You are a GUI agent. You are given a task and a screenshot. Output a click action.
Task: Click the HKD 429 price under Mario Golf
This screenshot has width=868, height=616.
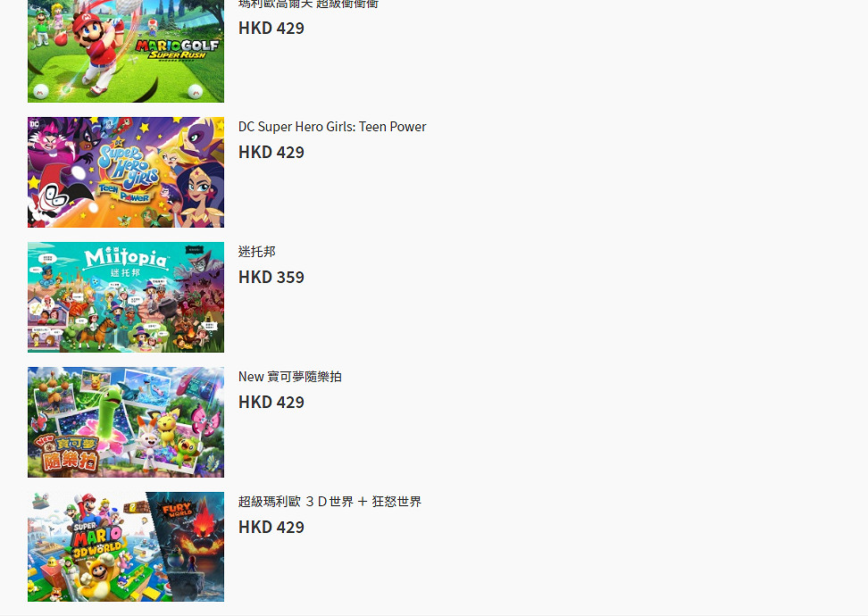pos(271,29)
